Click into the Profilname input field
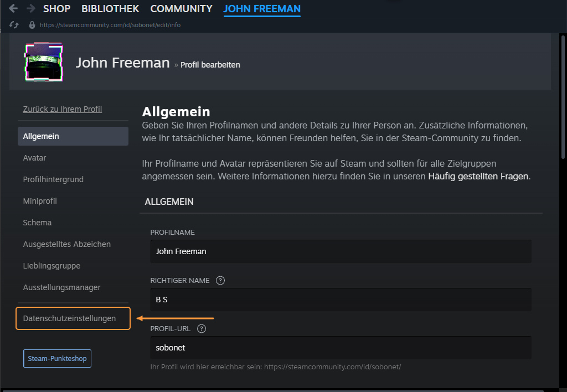The image size is (567, 392). [341, 251]
